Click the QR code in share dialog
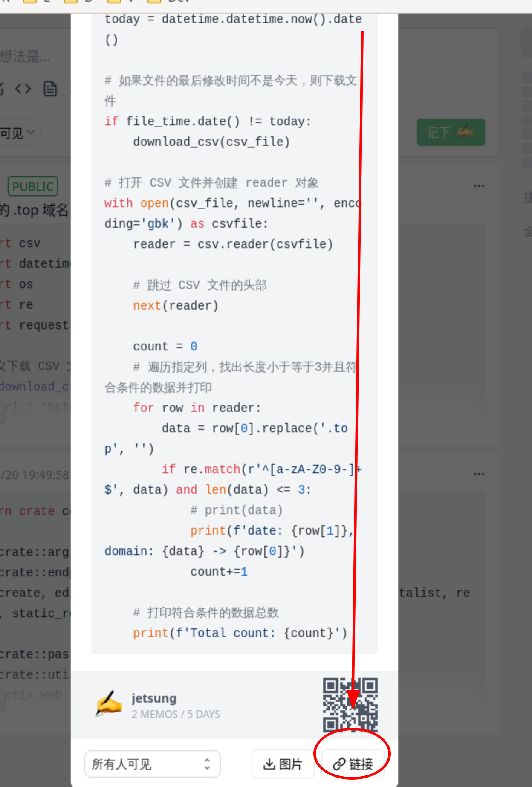The image size is (532, 787). [x=350, y=705]
